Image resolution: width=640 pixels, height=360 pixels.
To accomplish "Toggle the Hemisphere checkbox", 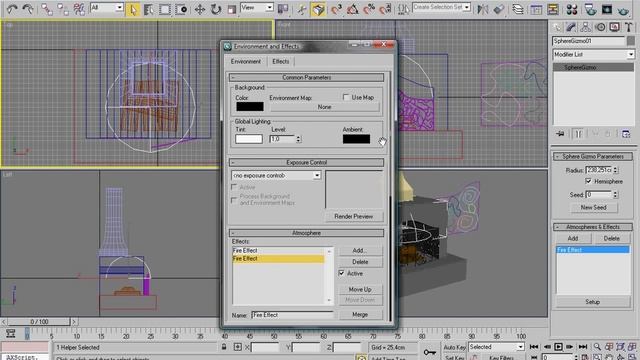I will [x=588, y=181].
